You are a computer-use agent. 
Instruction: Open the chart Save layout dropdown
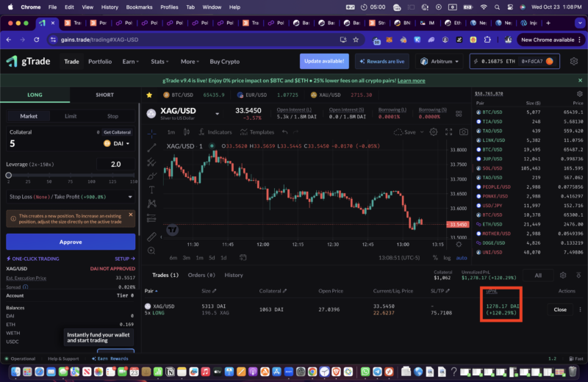pos(422,132)
